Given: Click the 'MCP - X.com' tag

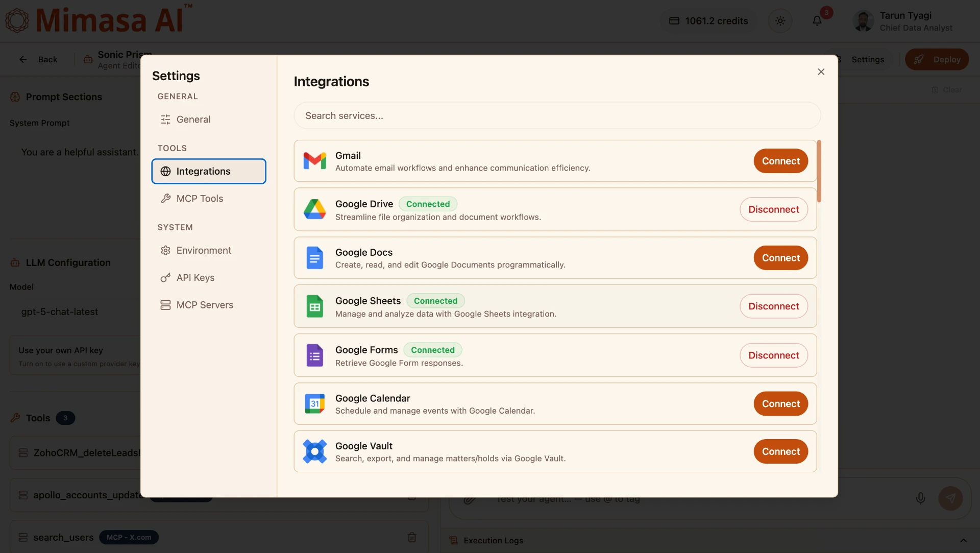Looking at the screenshot, I should 129,537.
